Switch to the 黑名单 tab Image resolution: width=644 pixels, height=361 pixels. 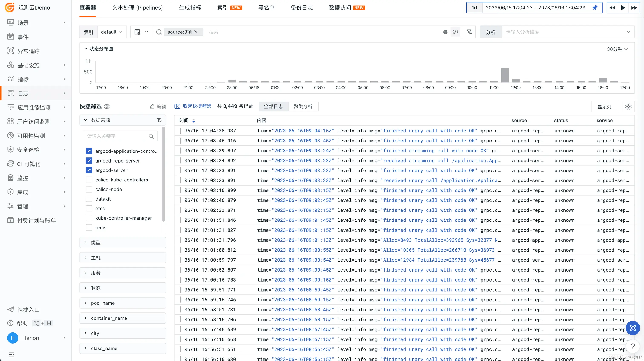pyautogui.click(x=266, y=8)
